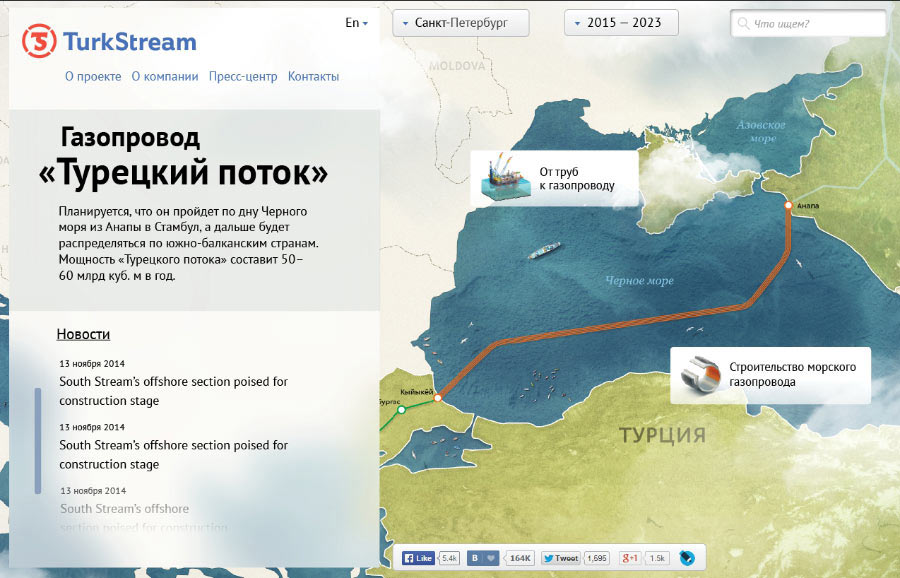Viewport: 900px width, 578px height.
Task: Click the TurkStream logo icon
Action: click(x=40, y=42)
